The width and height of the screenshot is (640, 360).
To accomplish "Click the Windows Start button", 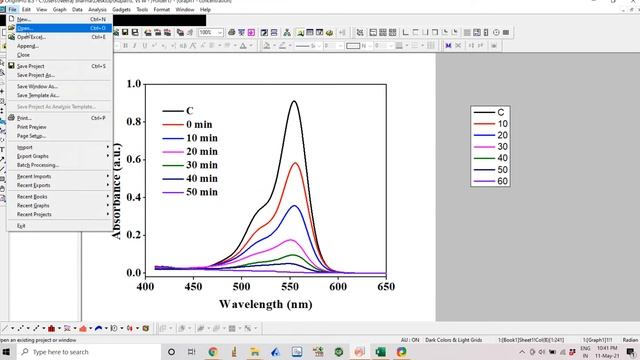I will 6,352.
